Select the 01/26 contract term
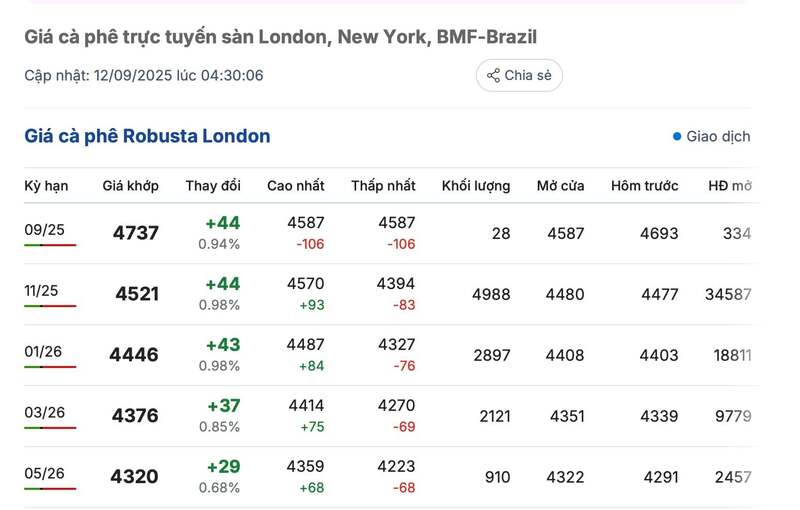Image resolution: width=800 pixels, height=510 pixels. point(45,352)
